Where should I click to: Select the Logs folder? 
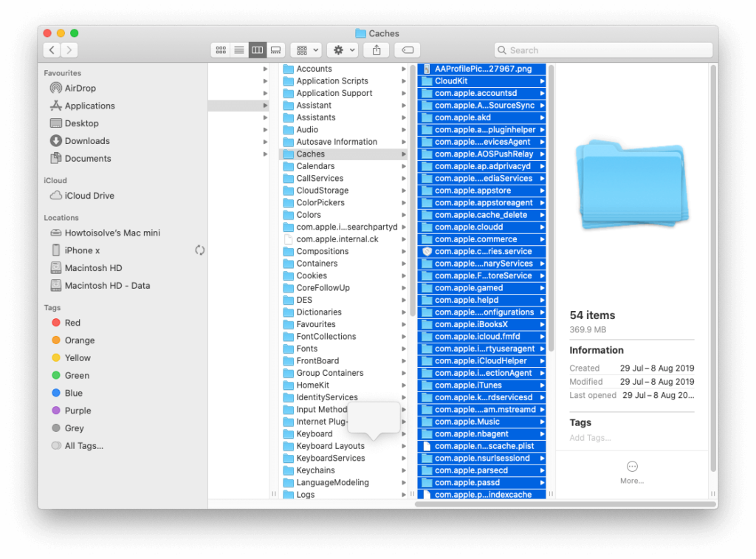pyautogui.click(x=343, y=494)
